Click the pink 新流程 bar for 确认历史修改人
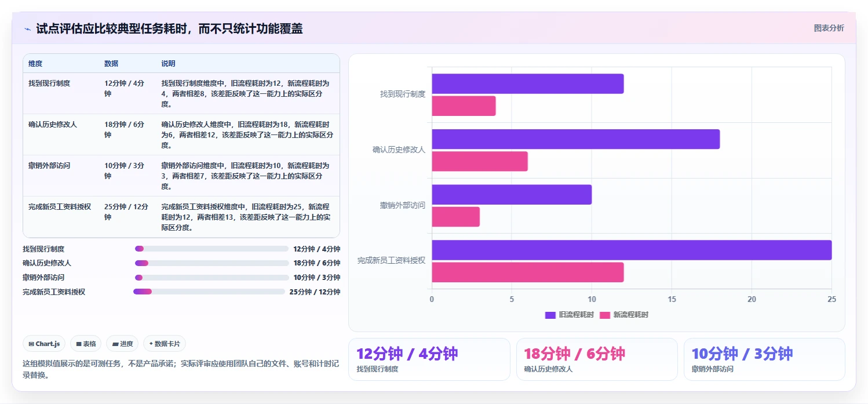Viewport: 868px width, 404px height. pos(480,161)
